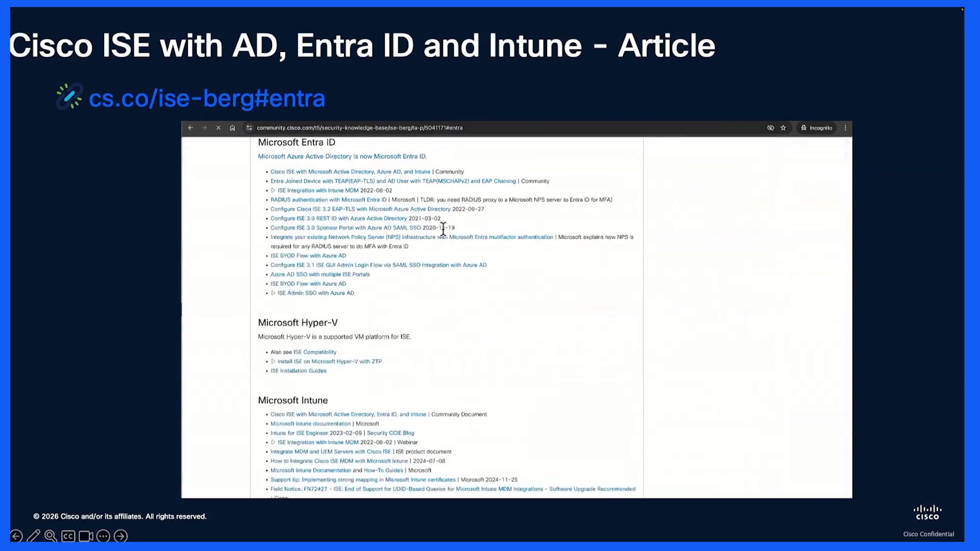The height and width of the screenshot is (551, 980).
Task: Open cs.co/ise-berg#entra short link
Action: coord(207,98)
